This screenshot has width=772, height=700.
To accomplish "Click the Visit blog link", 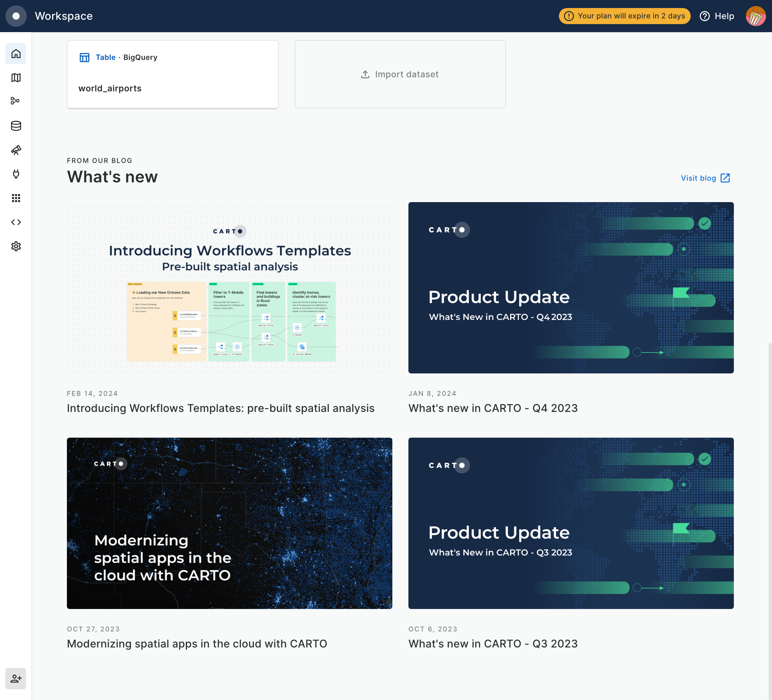I will point(705,178).
